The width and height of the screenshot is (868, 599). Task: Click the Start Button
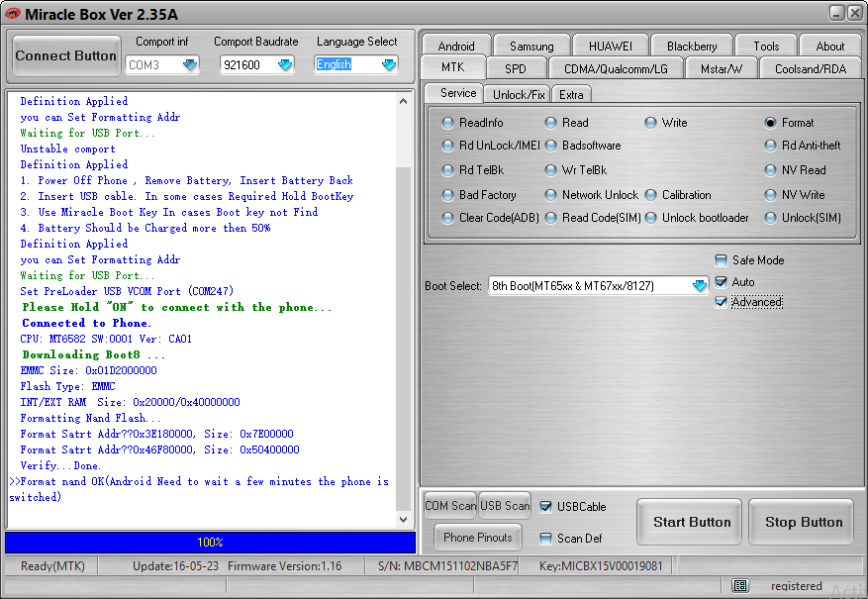tap(689, 522)
